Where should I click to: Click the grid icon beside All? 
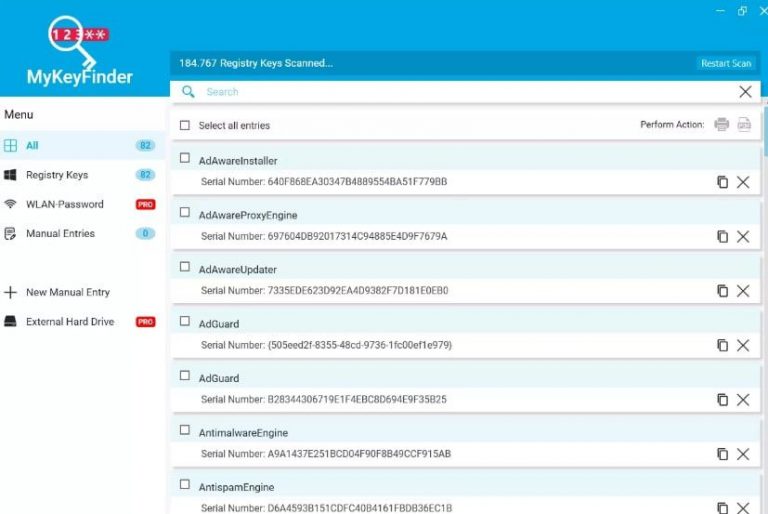pos(10,146)
